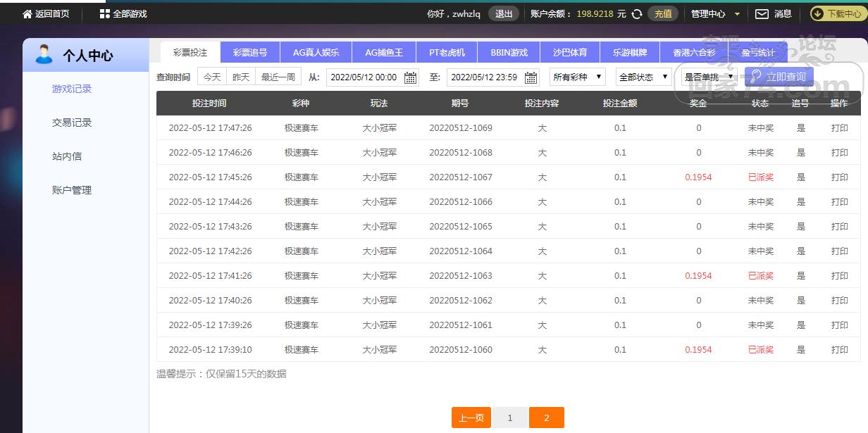Image resolution: width=868 pixels, height=433 pixels.
Task: Click the 未中奖 status in row 20220512-1066
Action: pos(761,202)
